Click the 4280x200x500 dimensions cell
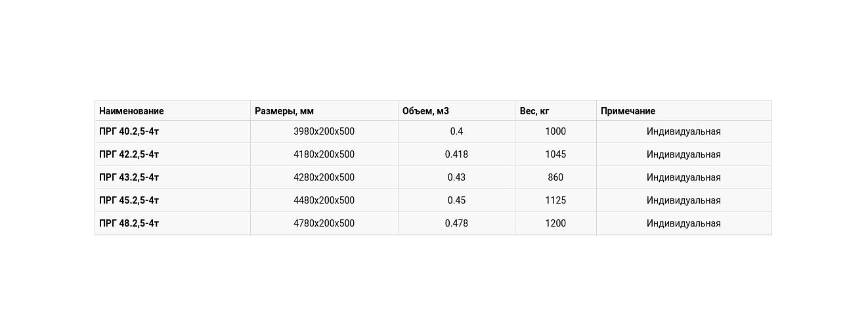Viewport: 868px width, 333px height. tap(324, 177)
